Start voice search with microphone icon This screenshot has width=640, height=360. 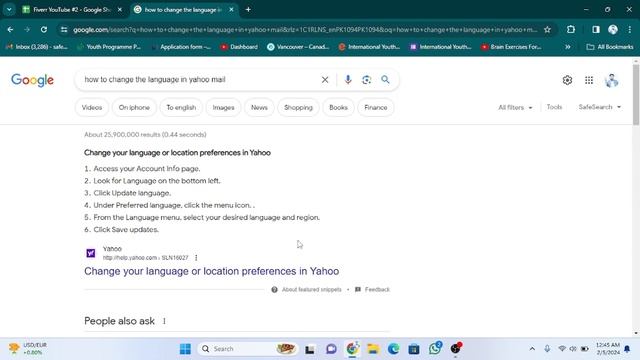click(x=348, y=80)
